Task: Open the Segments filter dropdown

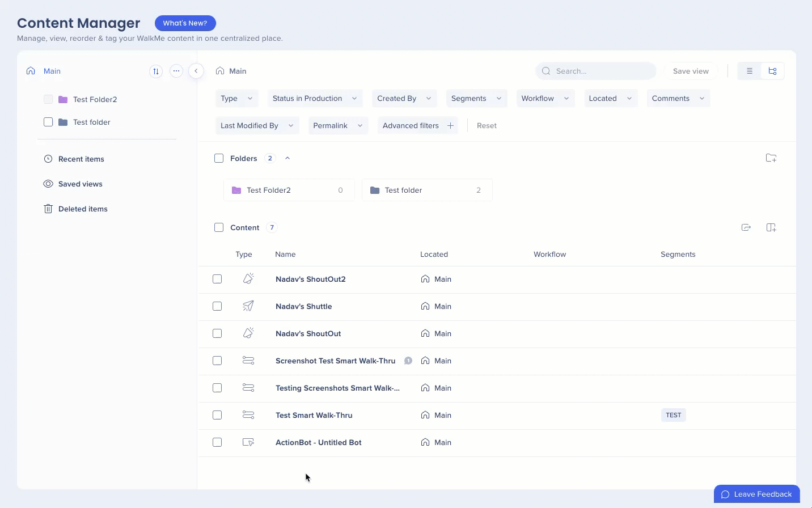Action: click(x=476, y=98)
